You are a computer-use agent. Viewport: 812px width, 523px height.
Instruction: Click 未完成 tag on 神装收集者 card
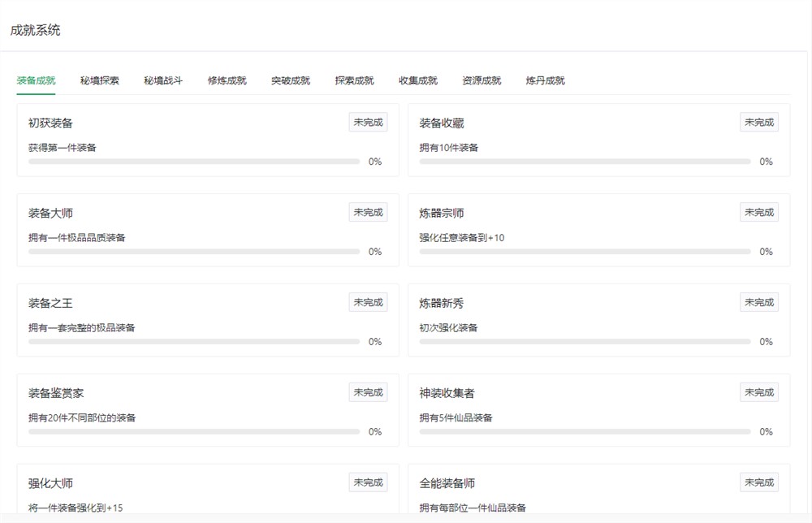[758, 392]
